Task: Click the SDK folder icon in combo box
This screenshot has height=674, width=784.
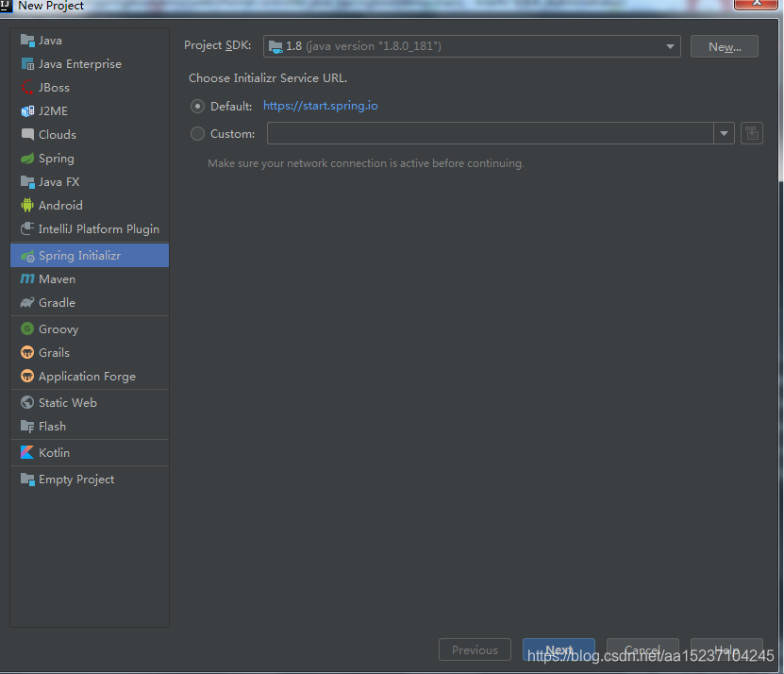Action: pyautogui.click(x=275, y=46)
